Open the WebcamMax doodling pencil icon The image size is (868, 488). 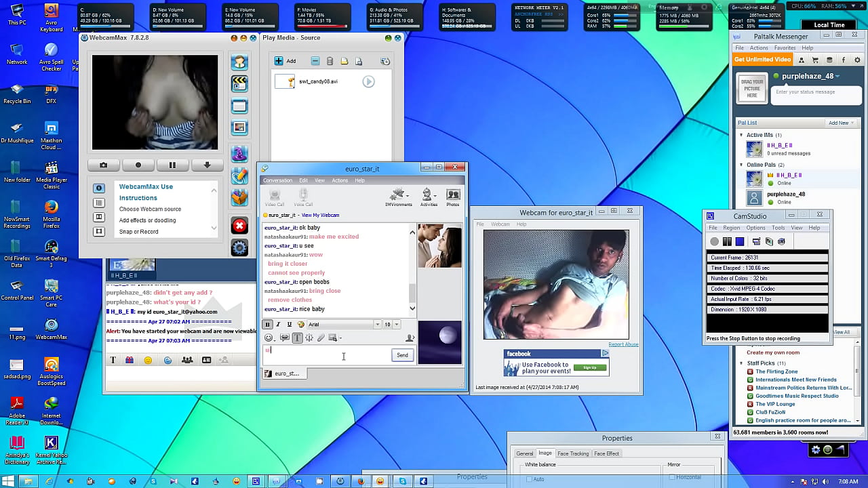(x=239, y=175)
